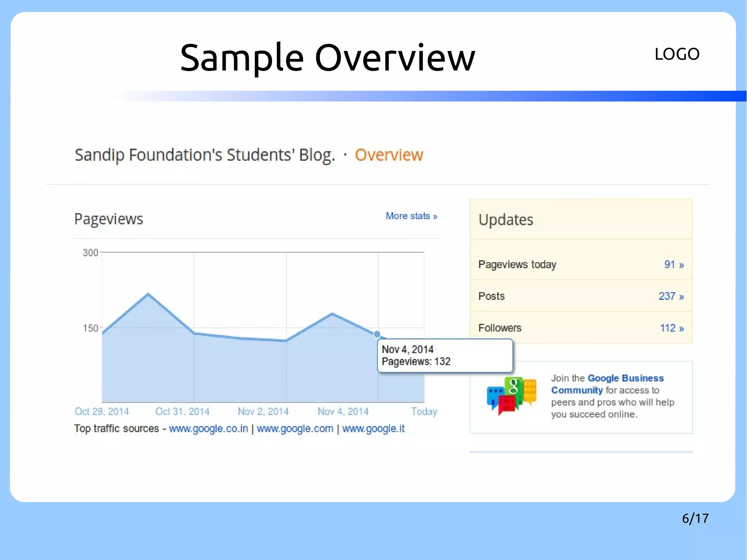Screen dimensions: 747x560
Task: Visit www.google.com traffic source
Action: click(295, 428)
